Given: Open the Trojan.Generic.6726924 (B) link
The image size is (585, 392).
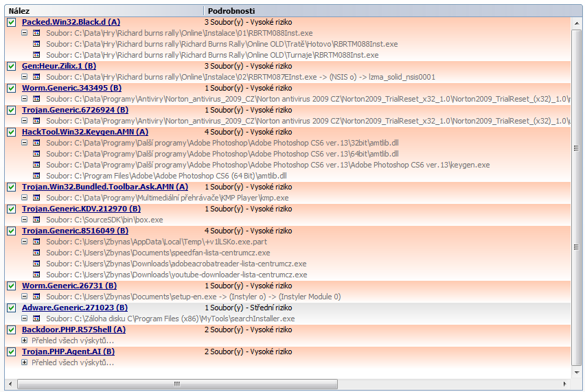Looking at the screenshot, I should (75, 110).
